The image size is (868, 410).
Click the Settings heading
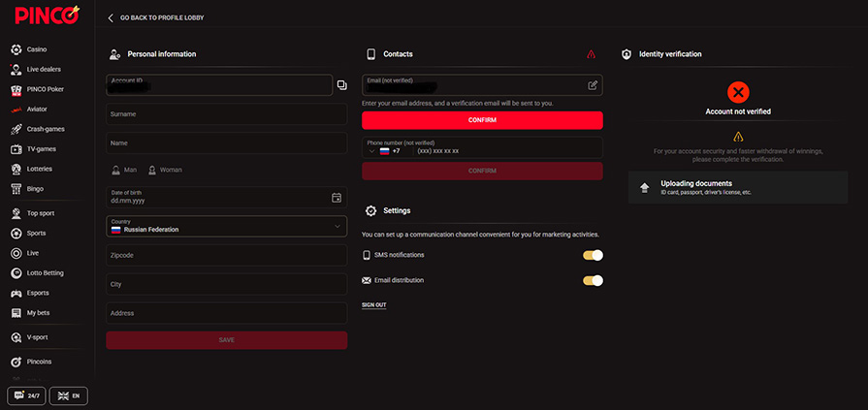[397, 210]
